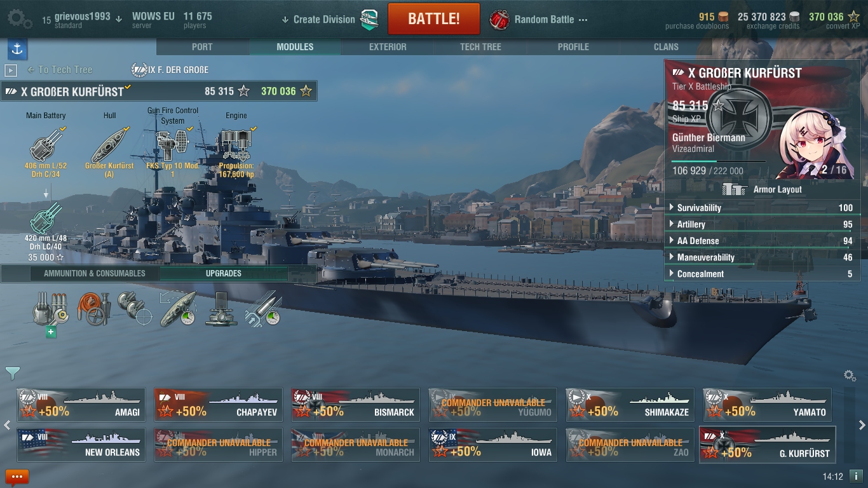
Task: Switch to the Tech Tree tab
Action: point(480,47)
